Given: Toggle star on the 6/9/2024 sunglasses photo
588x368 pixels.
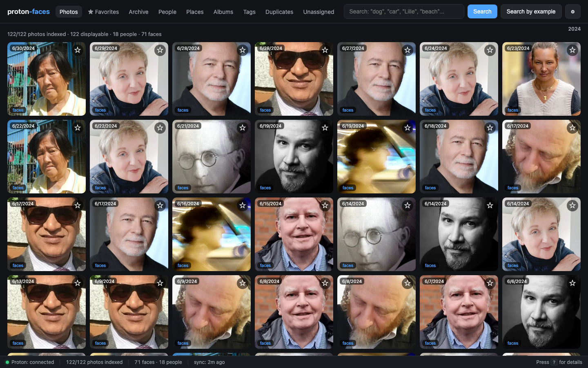Looking at the screenshot, I should pyautogui.click(x=160, y=283).
